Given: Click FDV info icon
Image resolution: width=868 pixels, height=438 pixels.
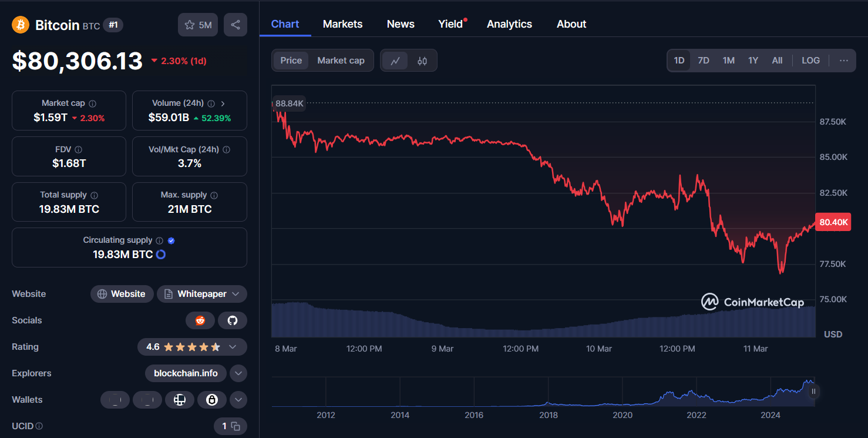Looking at the screenshot, I should pos(79,150).
